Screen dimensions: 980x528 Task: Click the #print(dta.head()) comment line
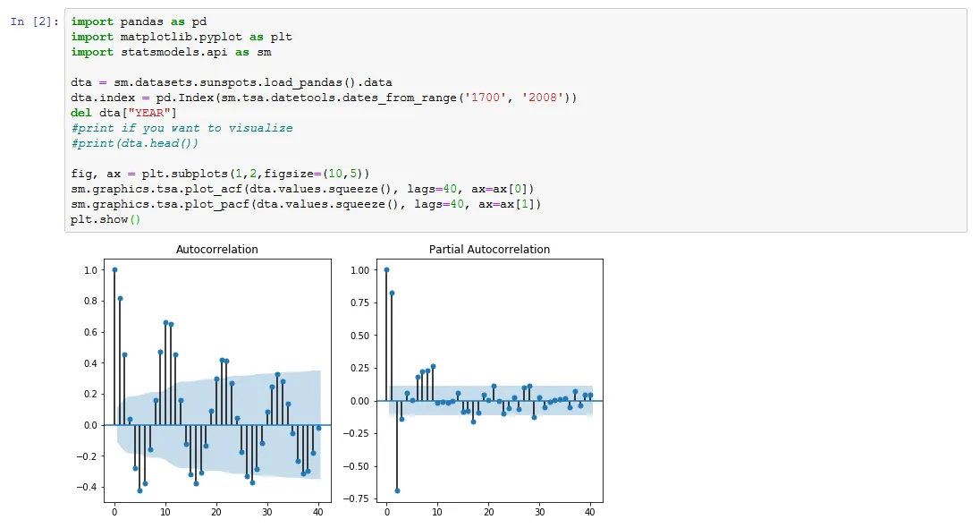coord(134,143)
